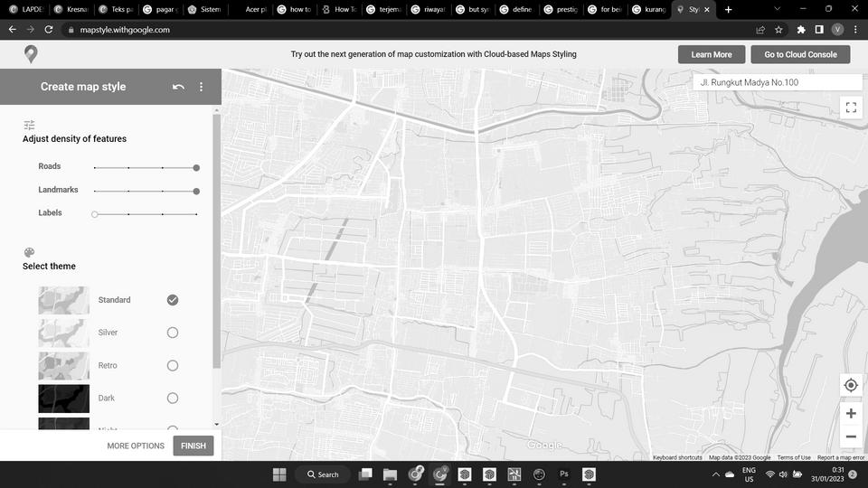Open the tab search dropdown arrow
Image resolution: width=868 pixels, height=488 pixels.
(778, 9)
